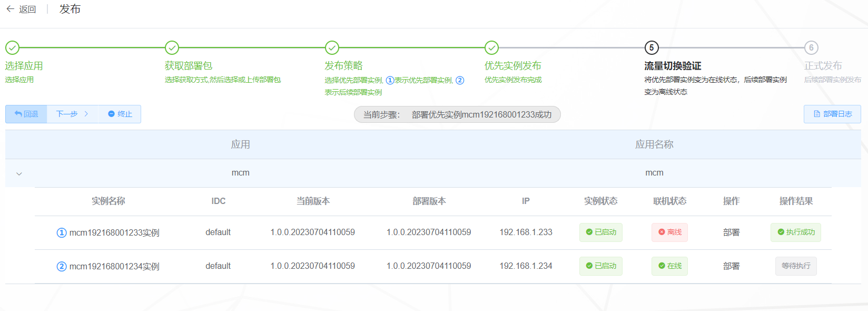The image size is (868, 311).
Task: Click priority badge 1 for mcm192168001233实例
Action: [x=62, y=232]
